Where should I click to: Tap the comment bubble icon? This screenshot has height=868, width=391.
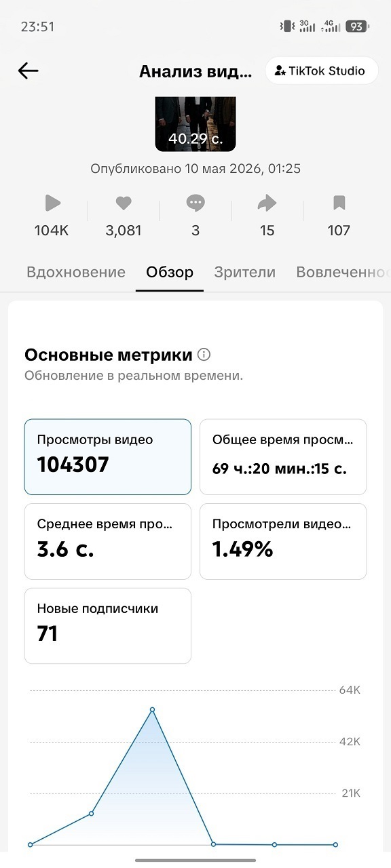pyautogui.click(x=195, y=203)
